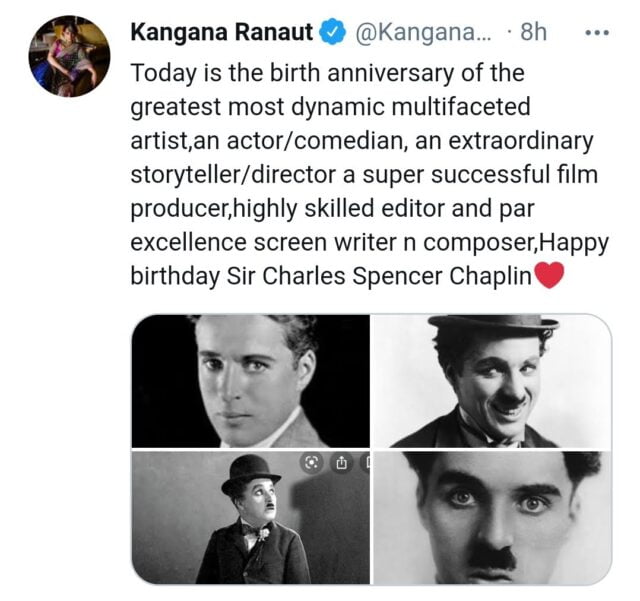The image size is (640, 601).
Task: Enlarge the bottom-right close-up face photo
Action: pyautogui.click(x=491, y=517)
